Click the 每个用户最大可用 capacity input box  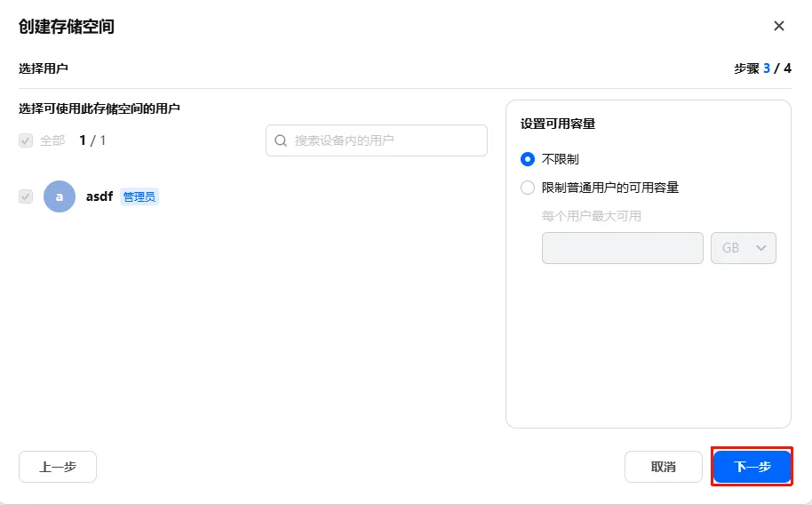click(622, 248)
